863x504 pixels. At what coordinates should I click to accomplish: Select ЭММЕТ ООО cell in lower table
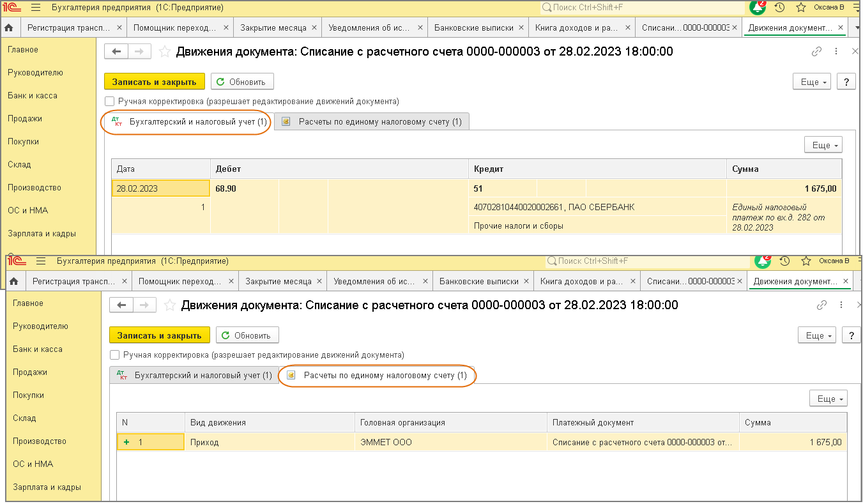[x=451, y=442]
